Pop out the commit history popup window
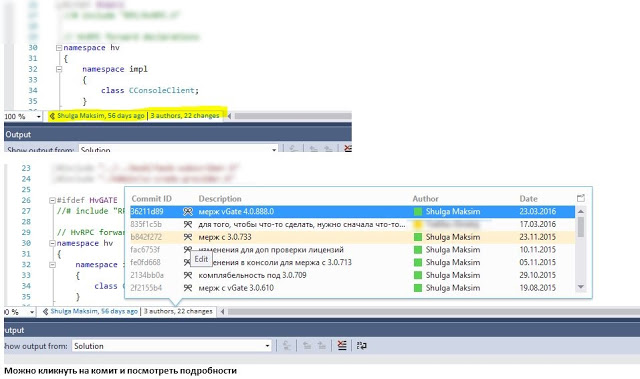Screen dimensions: 640x379 click(x=581, y=198)
